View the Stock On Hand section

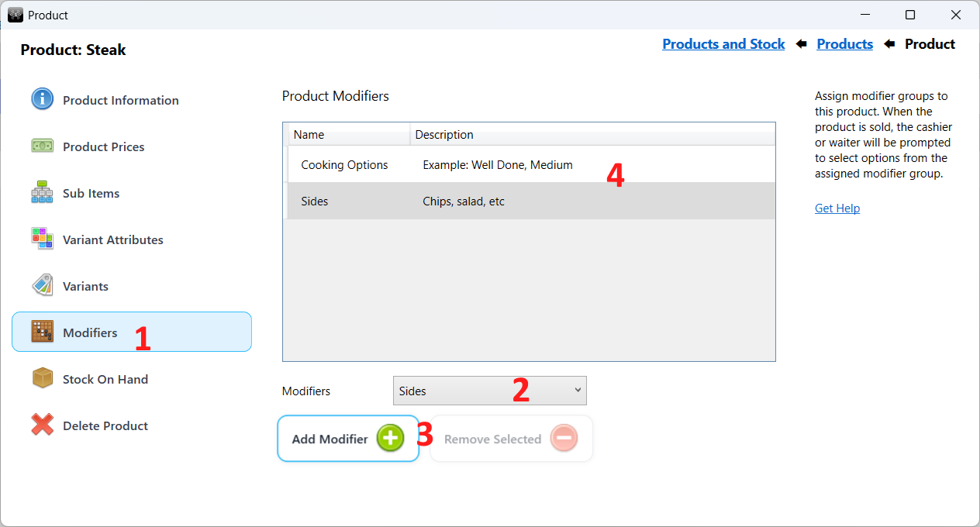(x=105, y=379)
